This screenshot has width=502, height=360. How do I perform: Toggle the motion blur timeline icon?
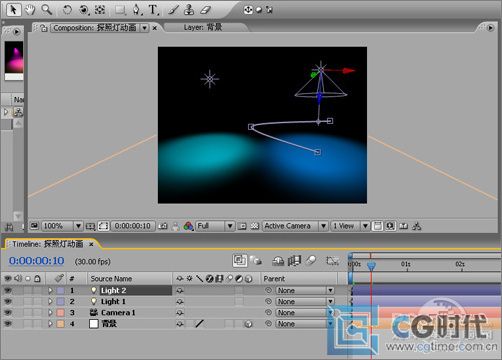(x=311, y=260)
